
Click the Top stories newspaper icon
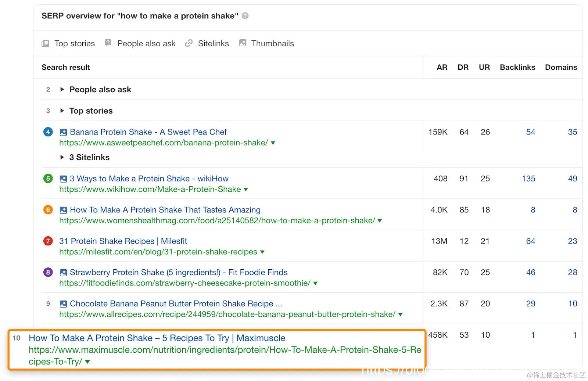tap(46, 44)
